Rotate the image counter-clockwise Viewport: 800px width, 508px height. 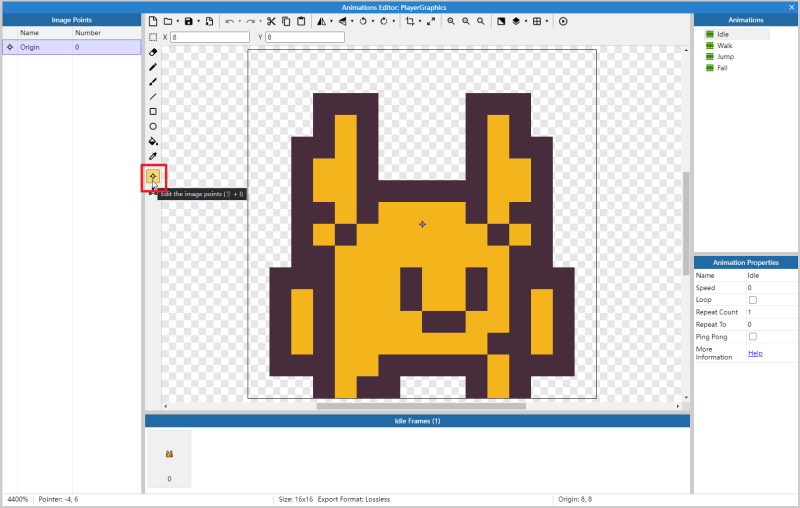click(363, 21)
